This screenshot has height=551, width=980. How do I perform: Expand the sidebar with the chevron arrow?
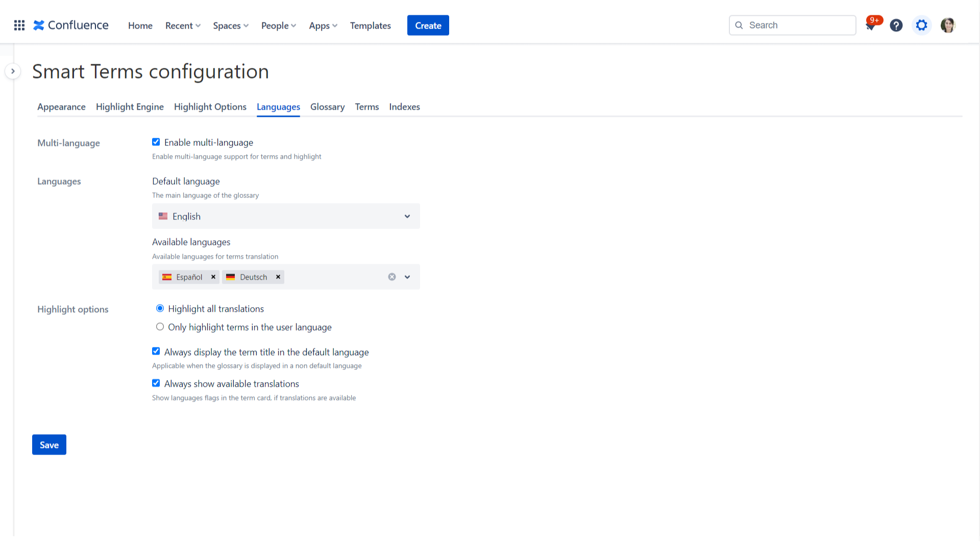(13, 71)
